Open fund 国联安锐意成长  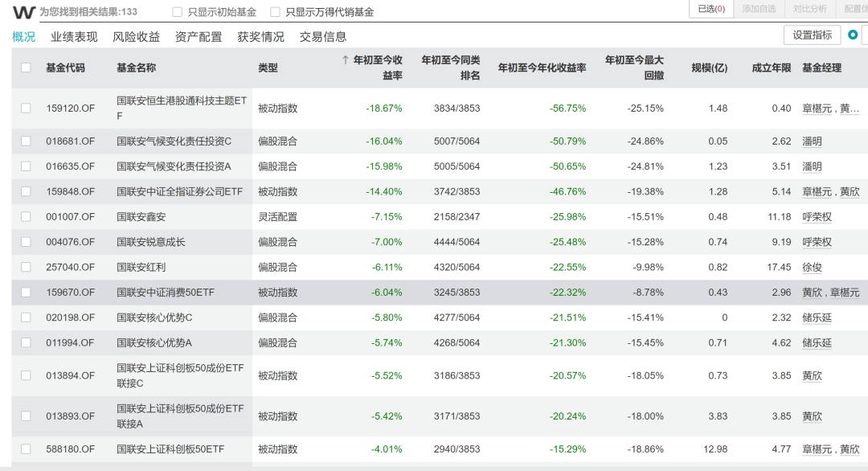[150, 242]
